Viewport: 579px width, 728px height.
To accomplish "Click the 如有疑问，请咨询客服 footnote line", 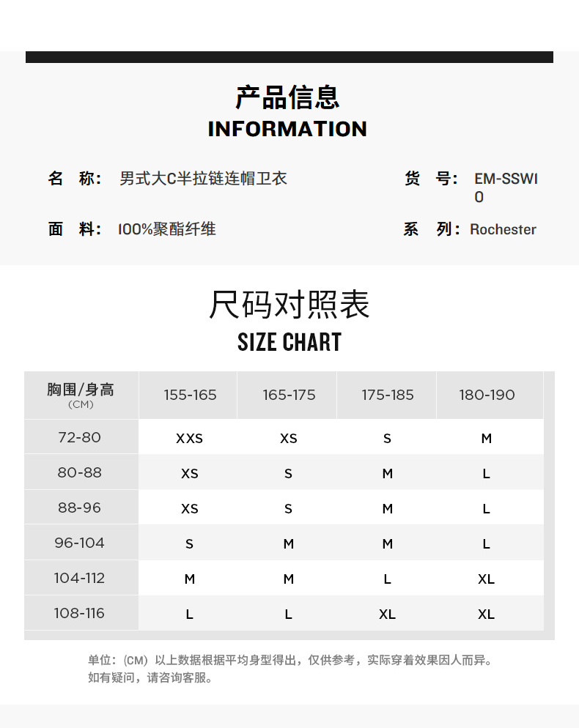I will (151, 678).
